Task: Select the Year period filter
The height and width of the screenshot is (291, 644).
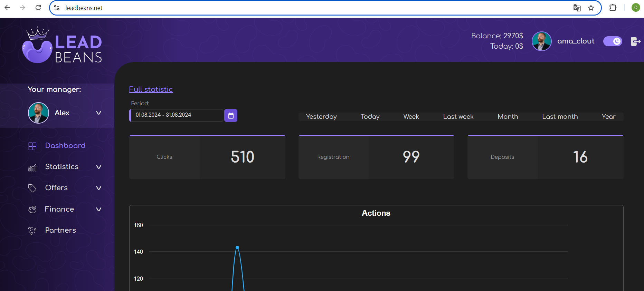Action: 608,117
